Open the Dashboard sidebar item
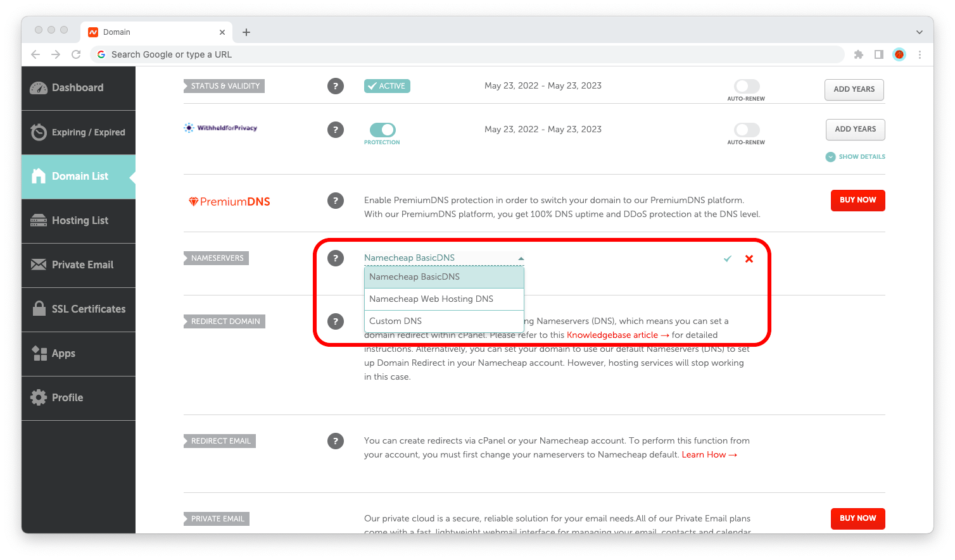Screen dimensions: 955x560 [x=79, y=88]
